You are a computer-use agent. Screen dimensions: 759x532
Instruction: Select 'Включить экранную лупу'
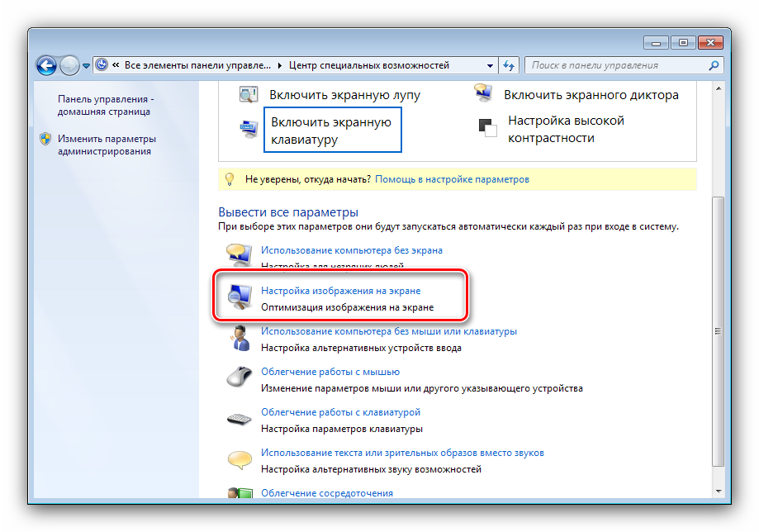[344, 95]
